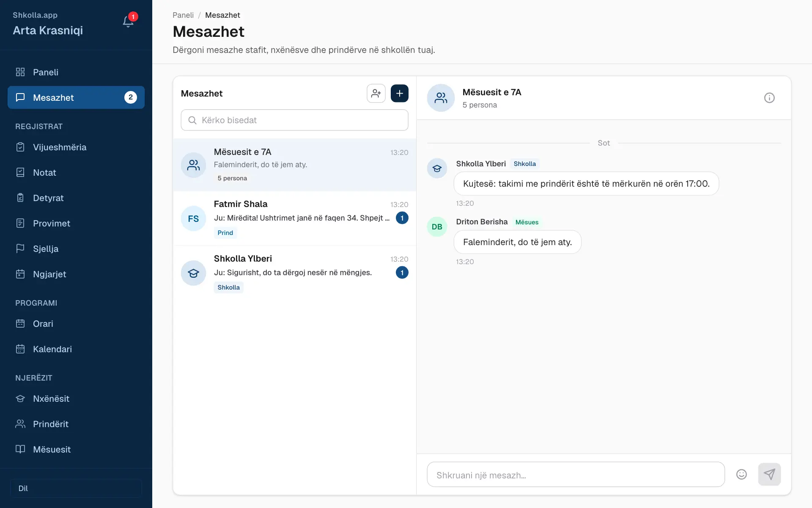Viewport: 812px width, 508px height.
Task: Click the Prind tag on Fatmir Shala
Action: pyautogui.click(x=225, y=233)
